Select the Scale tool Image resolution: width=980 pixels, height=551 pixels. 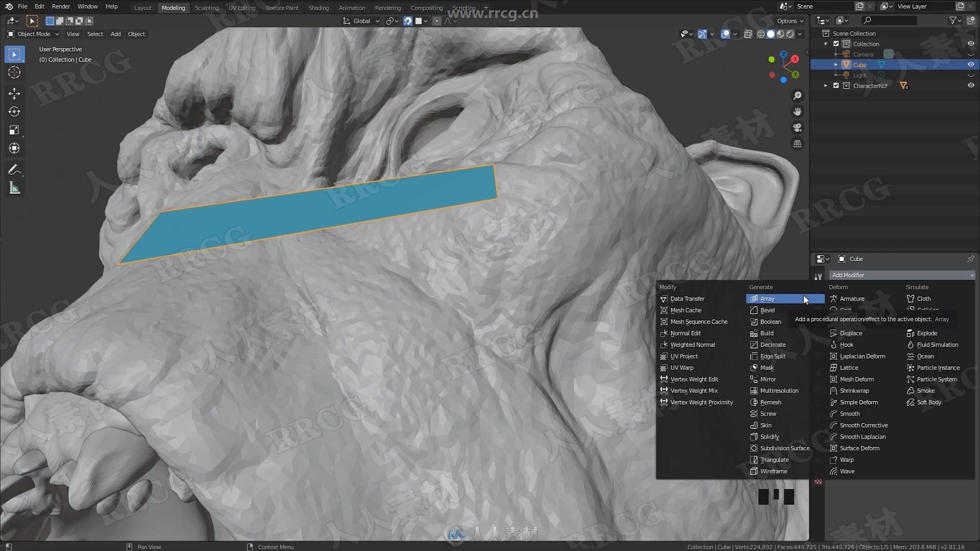point(14,130)
